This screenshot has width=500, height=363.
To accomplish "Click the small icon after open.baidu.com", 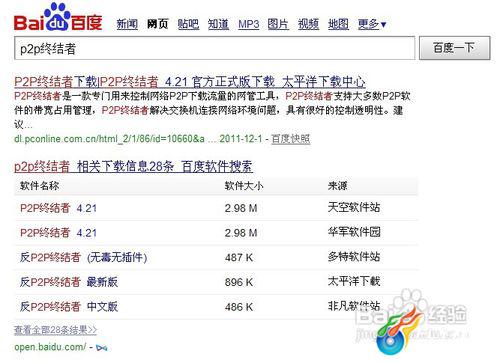I will [x=101, y=348].
